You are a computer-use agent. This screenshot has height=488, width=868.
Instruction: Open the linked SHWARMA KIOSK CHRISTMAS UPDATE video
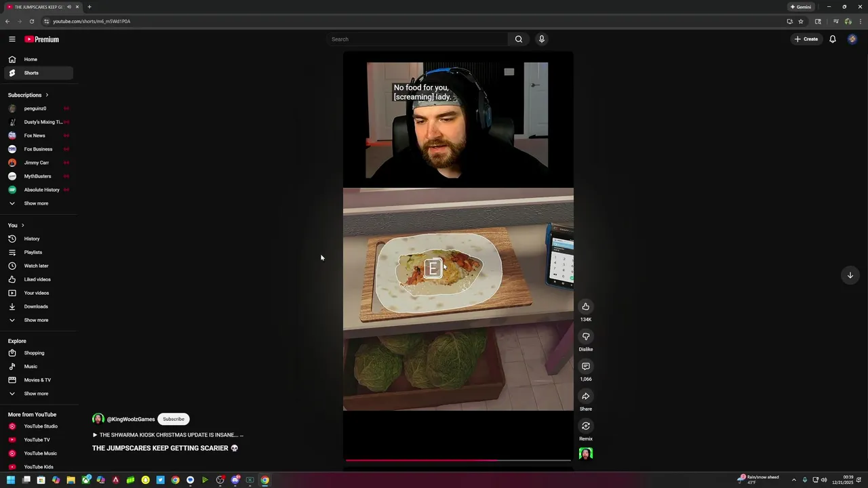click(x=168, y=435)
